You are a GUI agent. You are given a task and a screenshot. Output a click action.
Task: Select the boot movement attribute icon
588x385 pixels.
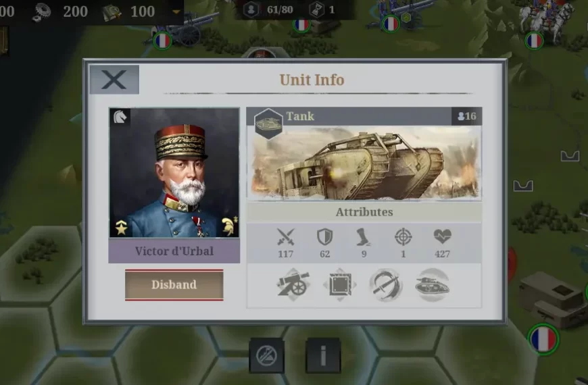coord(364,237)
